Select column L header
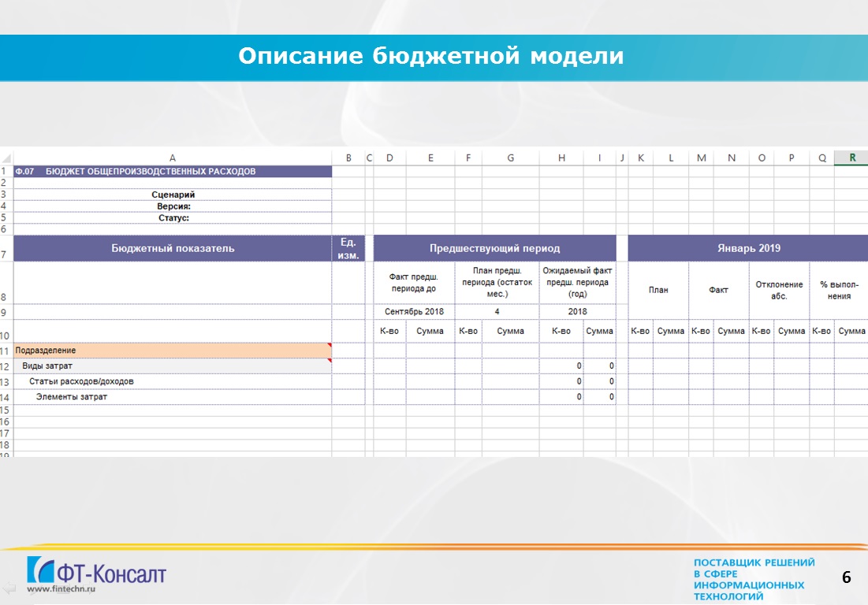This screenshot has width=868, height=605. [x=671, y=158]
